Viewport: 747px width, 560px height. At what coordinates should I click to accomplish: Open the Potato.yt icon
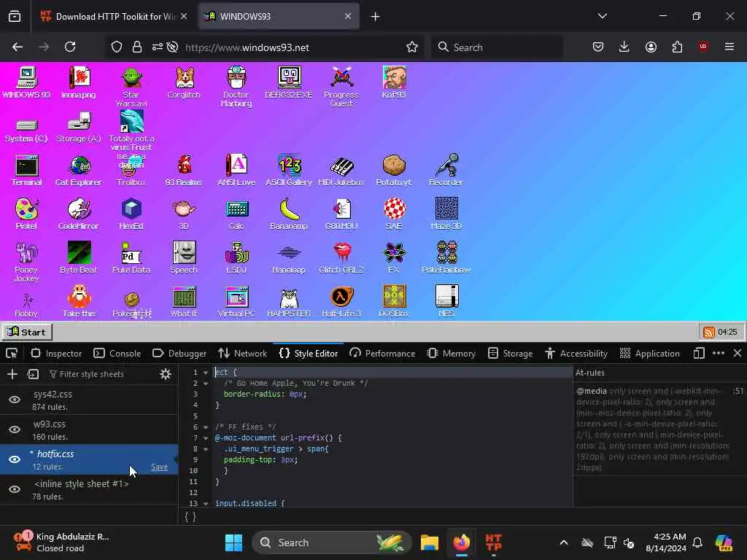coord(393,170)
